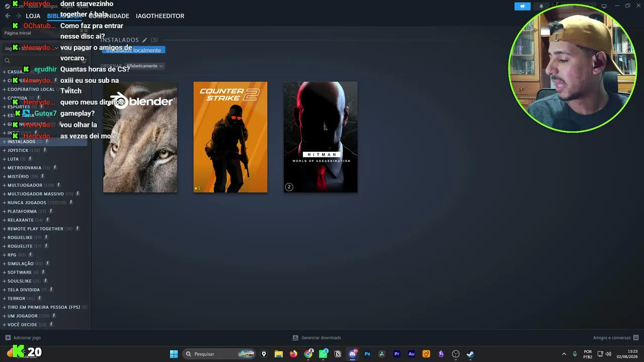The height and width of the screenshot is (362, 644).
Task: Click the POR PTB2 language indicator
Action: coord(588,354)
